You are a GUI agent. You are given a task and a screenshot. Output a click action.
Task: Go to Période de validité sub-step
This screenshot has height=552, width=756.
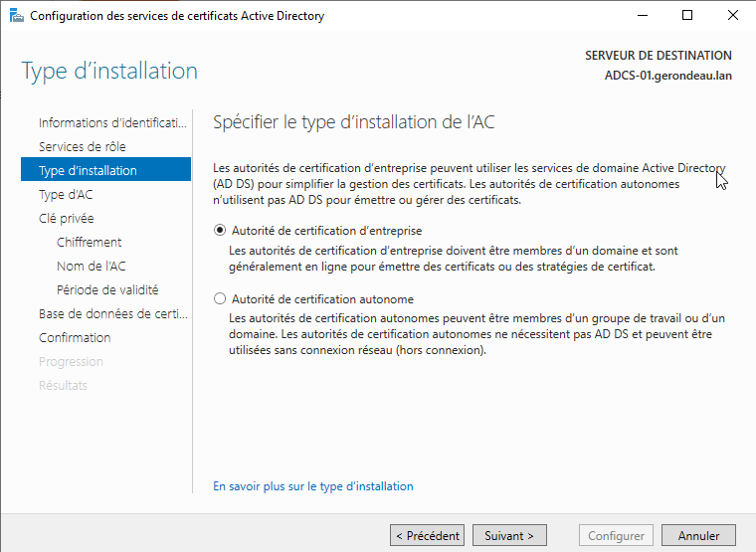[107, 290]
